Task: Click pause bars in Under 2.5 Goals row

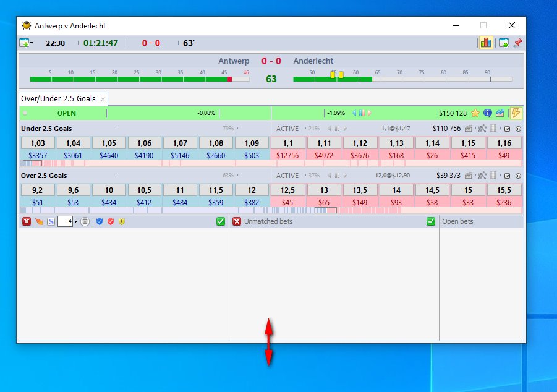Action: 337,129
